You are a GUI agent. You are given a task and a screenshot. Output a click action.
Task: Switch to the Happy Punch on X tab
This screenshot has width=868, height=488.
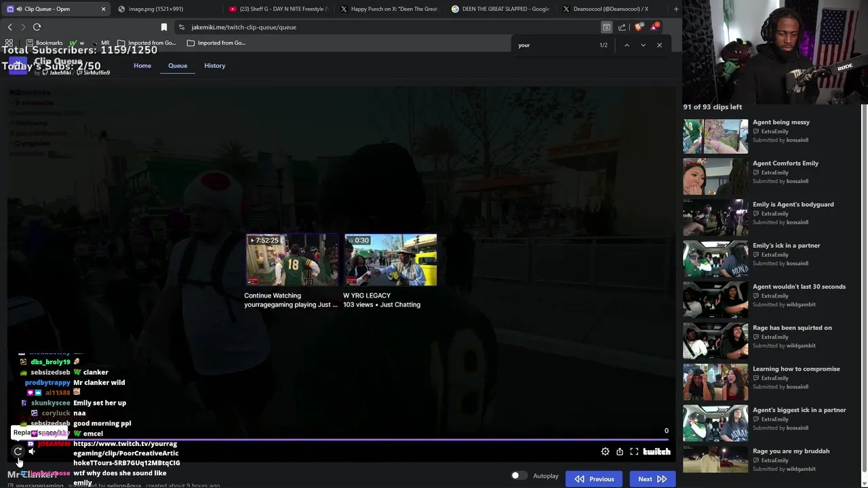389,9
